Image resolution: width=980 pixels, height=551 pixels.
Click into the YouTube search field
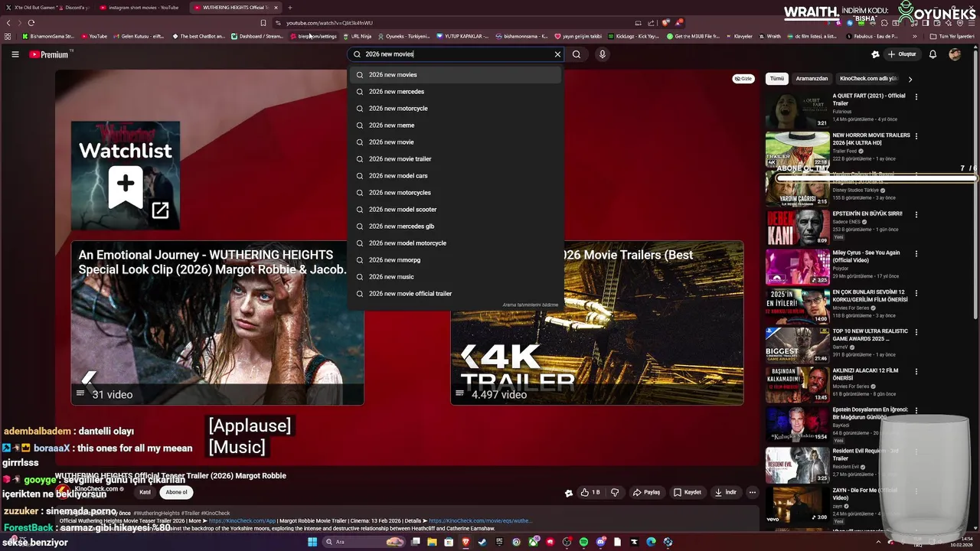click(457, 54)
